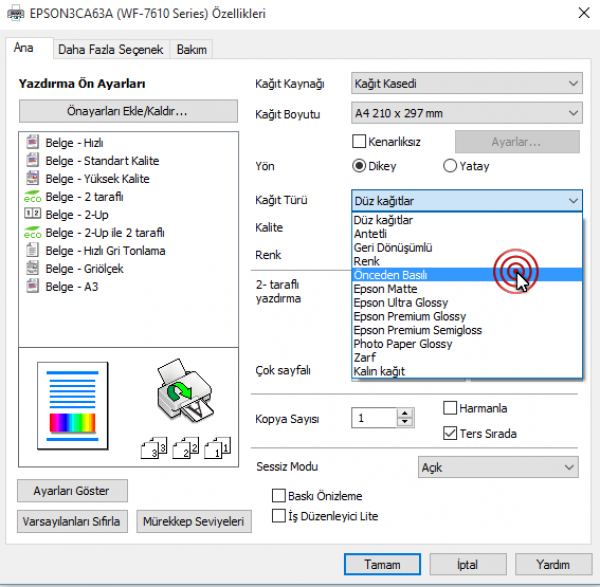Image resolution: width=600 pixels, height=587 pixels.
Task: Close the printer properties dialog
Action: [x=584, y=13]
